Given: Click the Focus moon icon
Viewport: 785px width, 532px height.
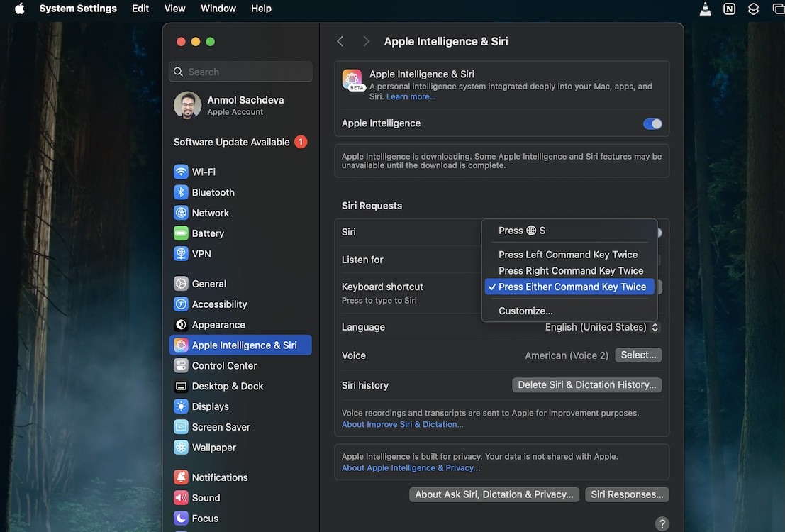Looking at the screenshot, I should pyautogui.click(x=181, y=519).
